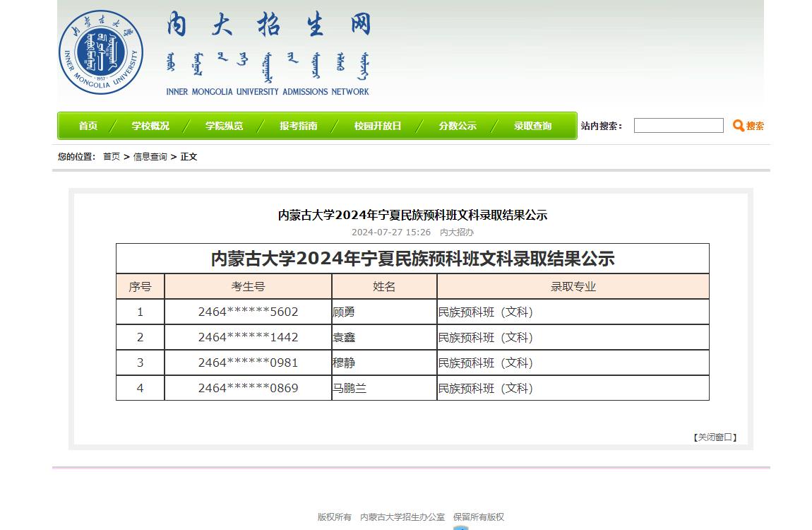Click the article headline above the date
The height and width of the screenshot is (530, 812).
click(412, 215)
